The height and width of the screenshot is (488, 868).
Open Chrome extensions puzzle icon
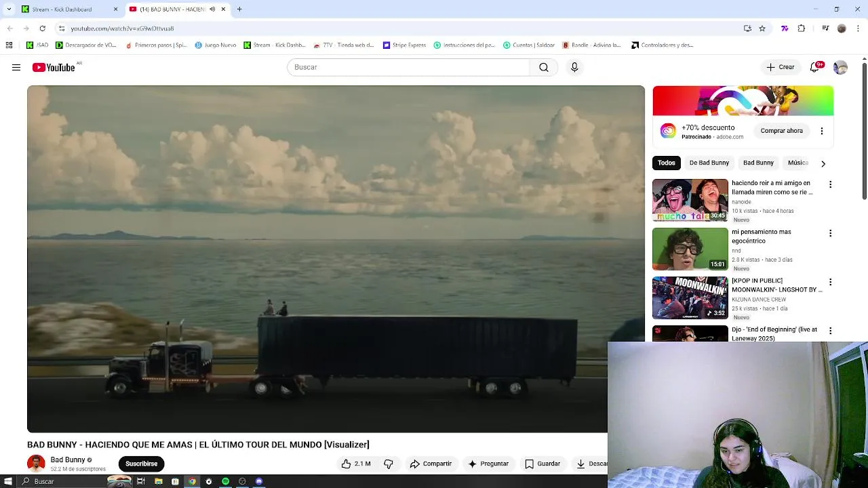[x=802, y=28]
